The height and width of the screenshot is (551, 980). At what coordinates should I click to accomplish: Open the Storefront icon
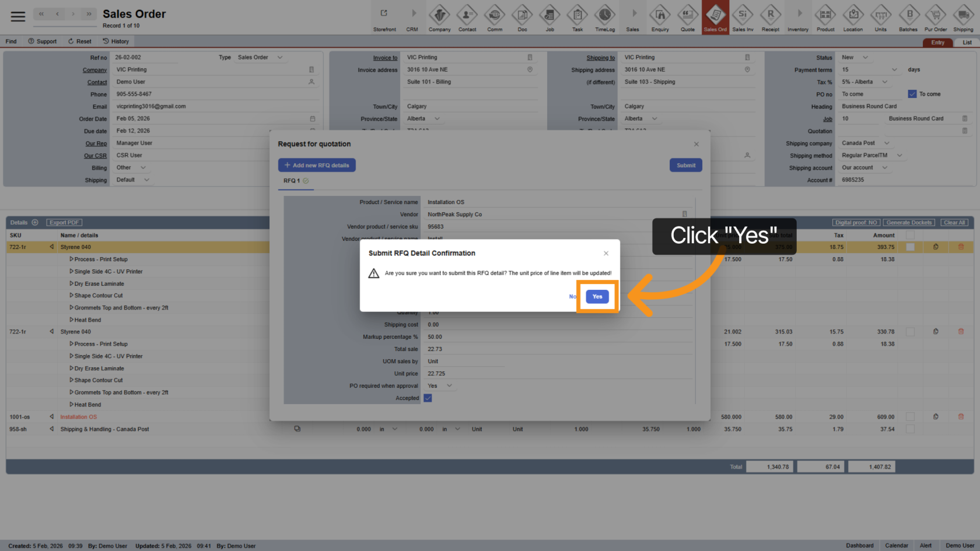tap(384, 19)
